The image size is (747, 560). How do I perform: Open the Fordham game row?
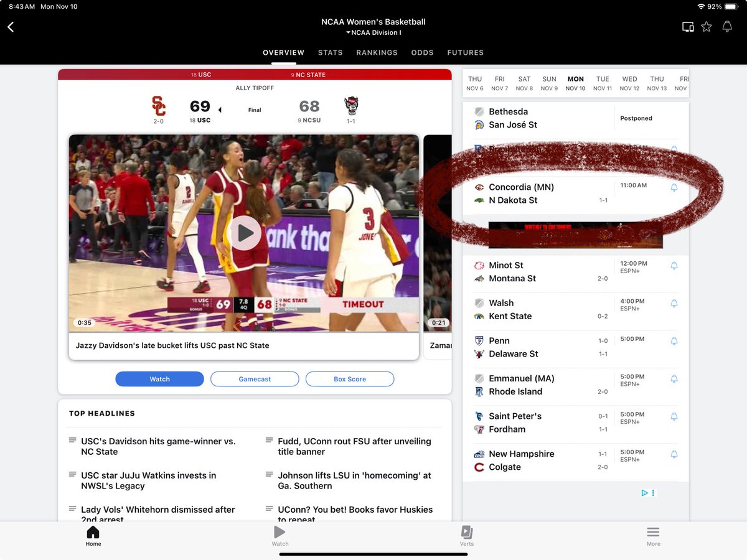click(575, 422)
